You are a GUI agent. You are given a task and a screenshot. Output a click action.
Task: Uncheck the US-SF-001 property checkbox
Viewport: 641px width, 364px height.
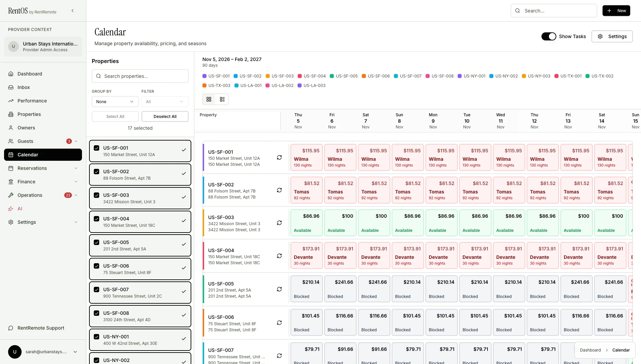[96, 148]
